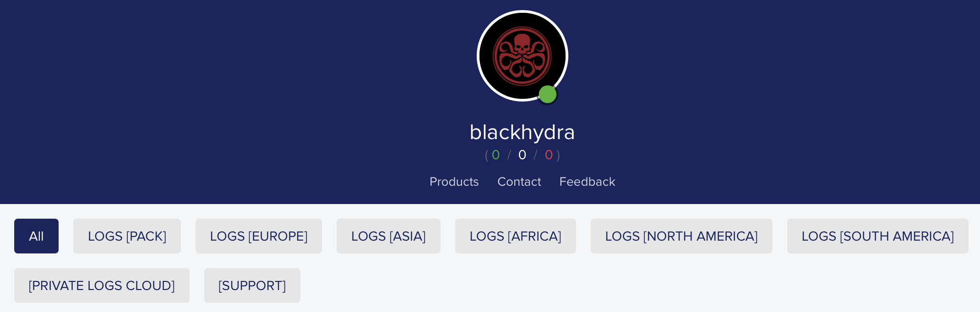The width and height of the screenshot is (980, 312).
Task: Click the green online status dot
Action: tap(547, 94)
